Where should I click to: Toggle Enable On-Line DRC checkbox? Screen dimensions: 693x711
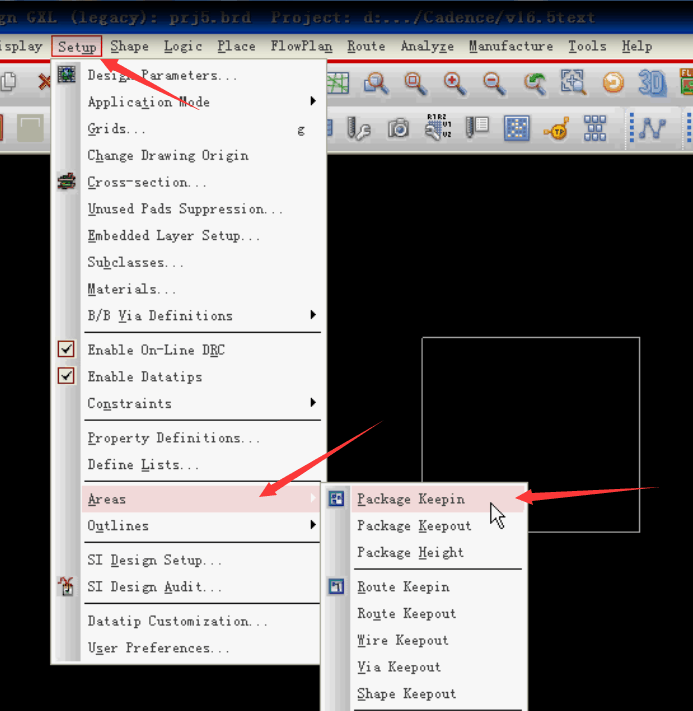(66, 349)
